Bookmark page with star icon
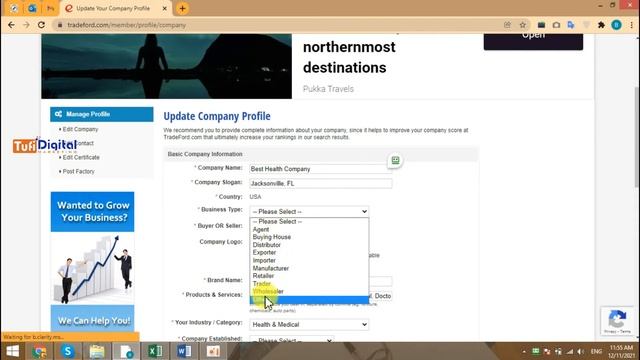Screen dimensions: 640x360 [522, 25]
